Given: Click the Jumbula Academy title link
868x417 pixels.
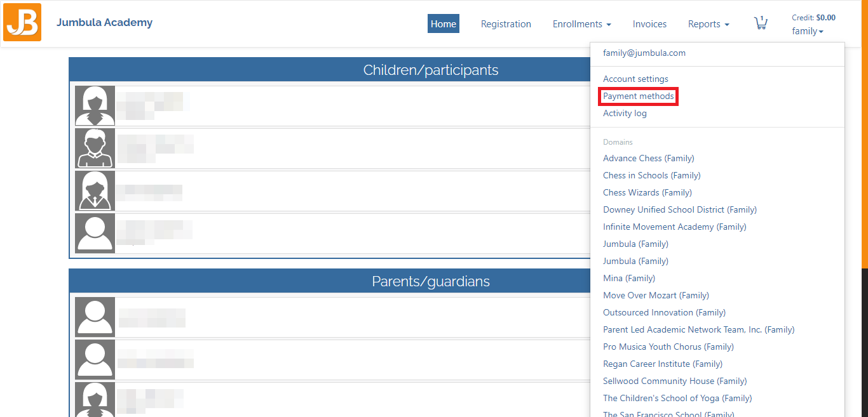Looking at the screenshot, I should point(104,23).
